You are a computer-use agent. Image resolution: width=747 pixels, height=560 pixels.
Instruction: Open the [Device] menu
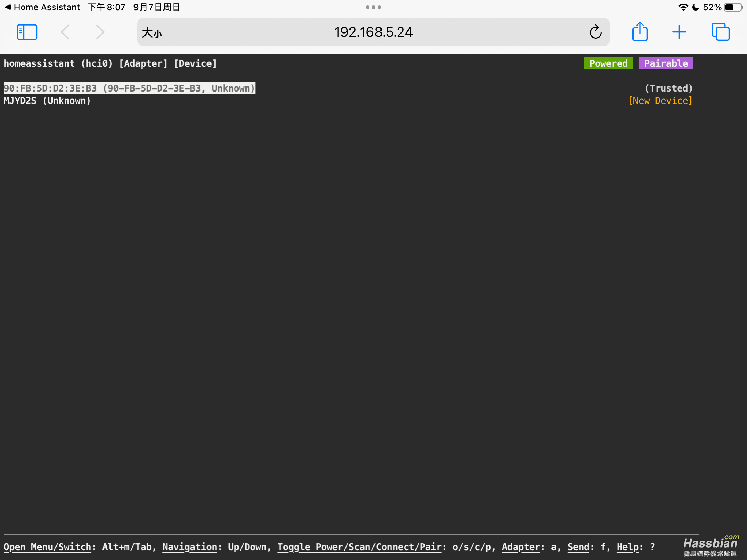pyautogui.click(x=196, y=63)
